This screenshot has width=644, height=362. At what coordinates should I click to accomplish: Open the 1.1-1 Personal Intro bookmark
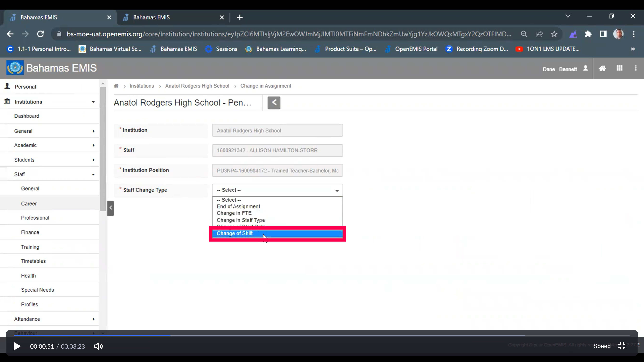click(x=39, y=49)
